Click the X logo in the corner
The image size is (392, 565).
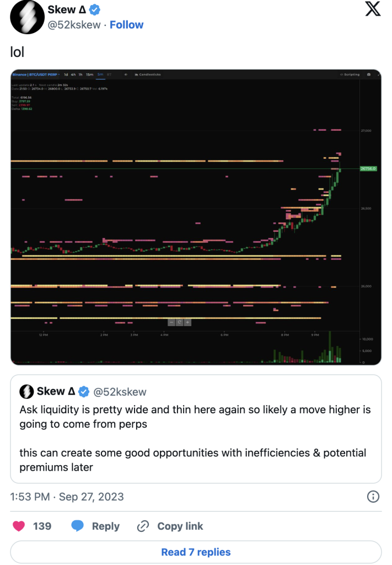point(373,10)
